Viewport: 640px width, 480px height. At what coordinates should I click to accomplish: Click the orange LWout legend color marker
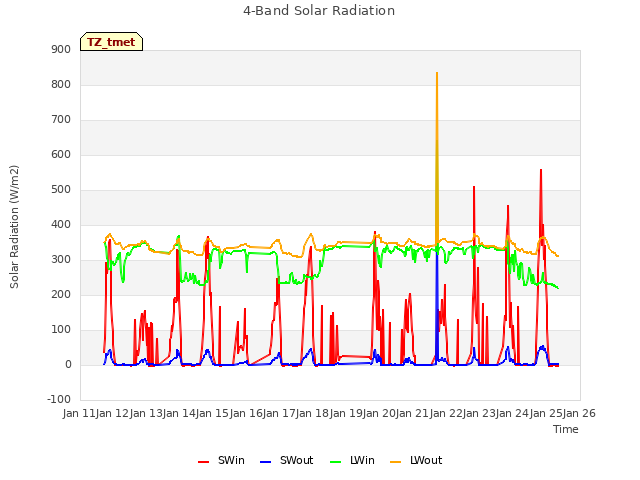pos(396,462)
